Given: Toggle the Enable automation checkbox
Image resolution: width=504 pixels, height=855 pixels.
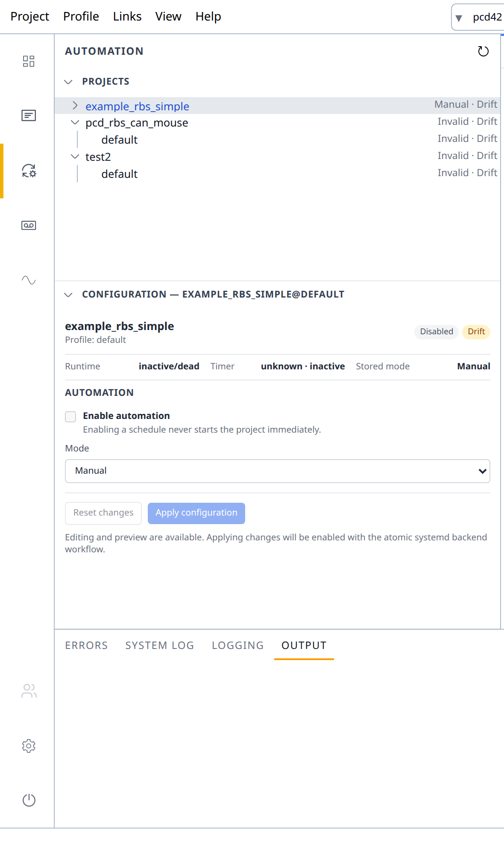Looking at the screenshot, I should click(x=70, y=416).
